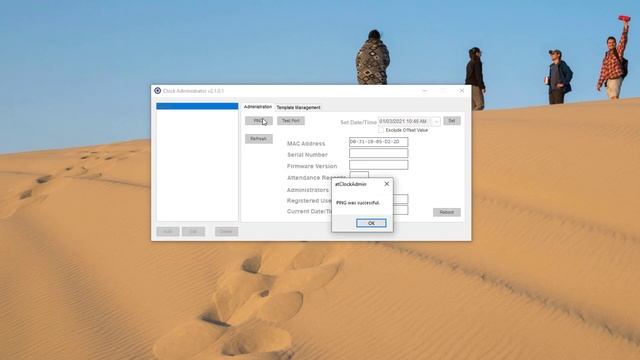Click the Refresh button

coord(258,139)
